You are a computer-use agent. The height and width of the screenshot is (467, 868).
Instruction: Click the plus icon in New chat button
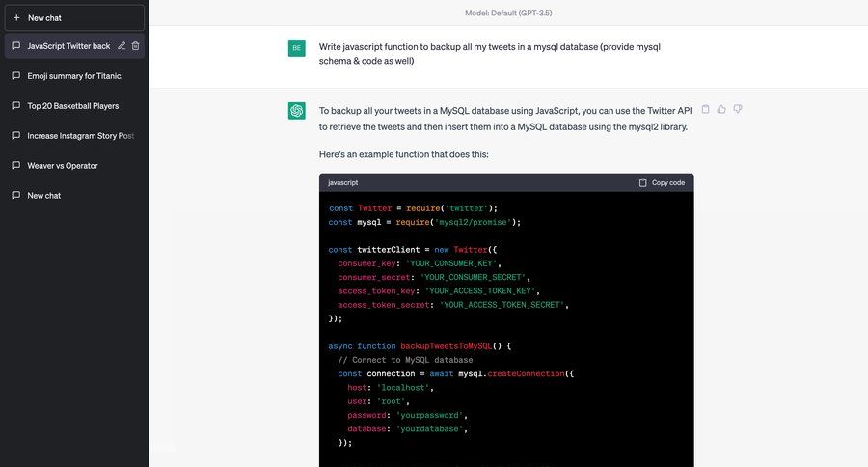[x=16, y=17]
